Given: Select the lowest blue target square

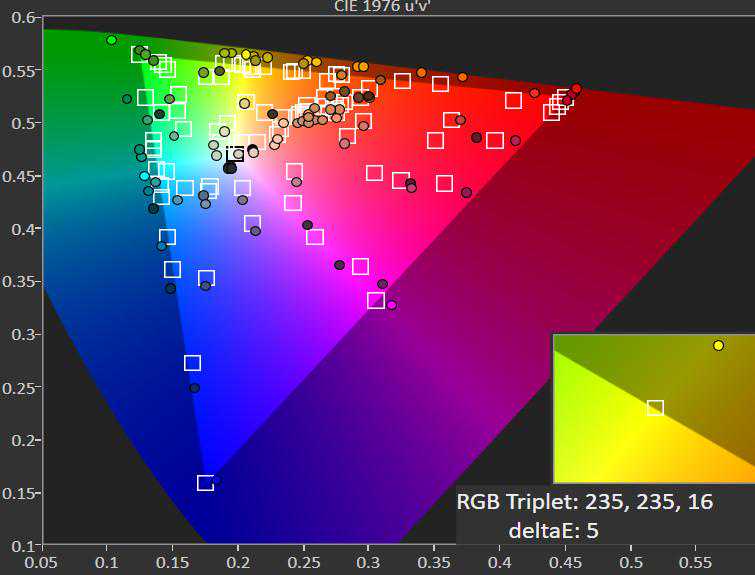Looking at the screenshot, I should point(205,483).
